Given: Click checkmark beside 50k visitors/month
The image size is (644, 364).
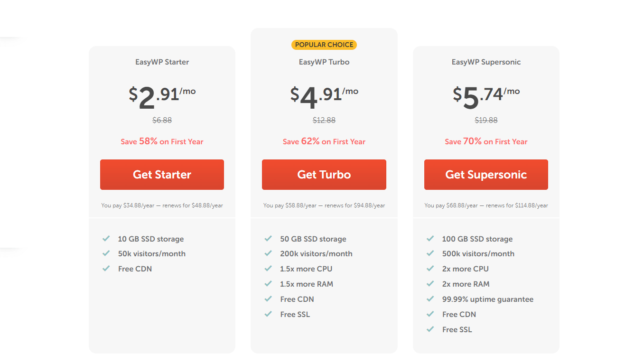Looking at the screenshot, I should [106, 253].
